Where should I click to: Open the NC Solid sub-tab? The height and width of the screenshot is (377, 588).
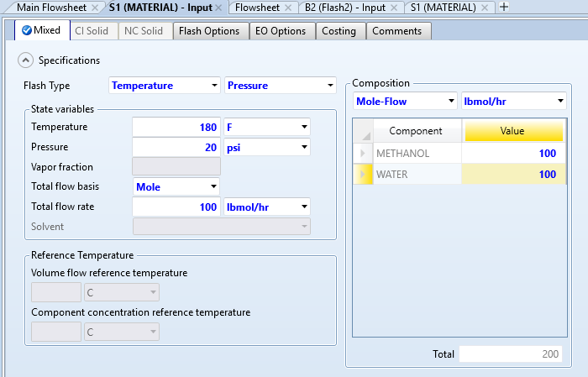click(144, 31)
